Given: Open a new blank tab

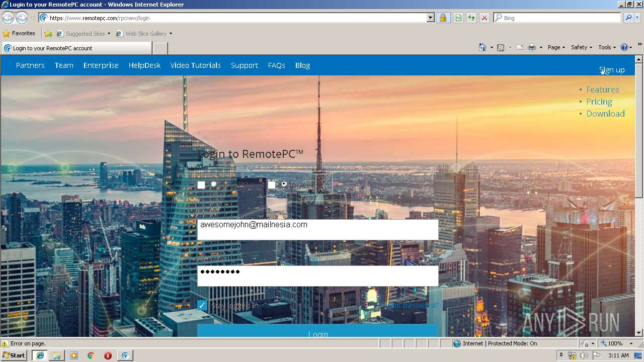Looking at the screenshot, I should [160, 48].
